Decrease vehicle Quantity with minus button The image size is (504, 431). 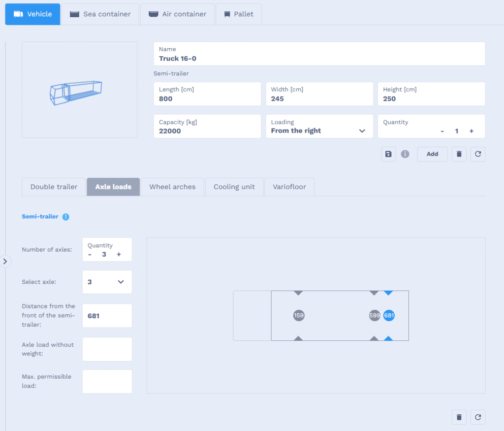coord(442,131)
